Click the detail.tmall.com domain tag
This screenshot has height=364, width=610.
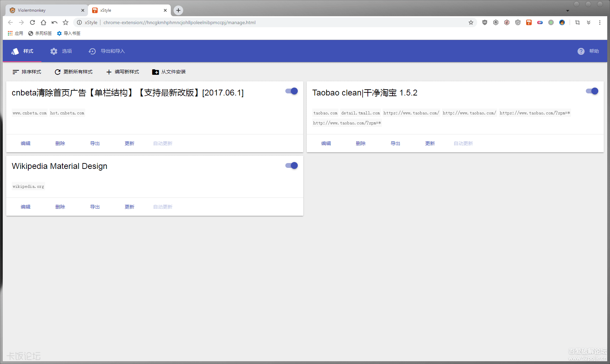361,113
